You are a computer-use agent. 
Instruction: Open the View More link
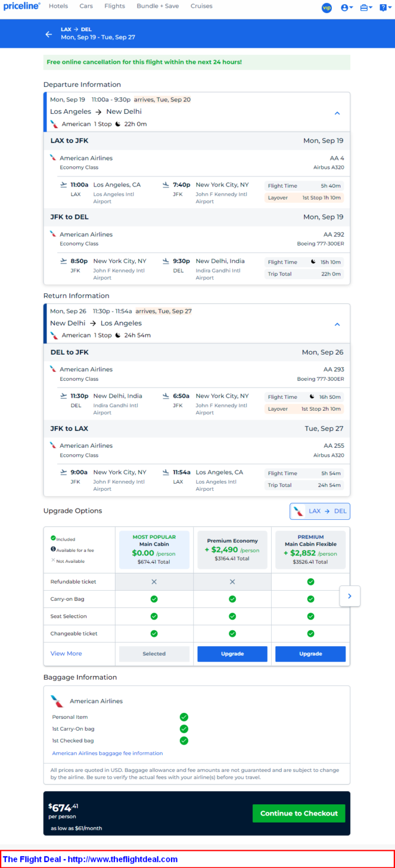coord(66,653)
